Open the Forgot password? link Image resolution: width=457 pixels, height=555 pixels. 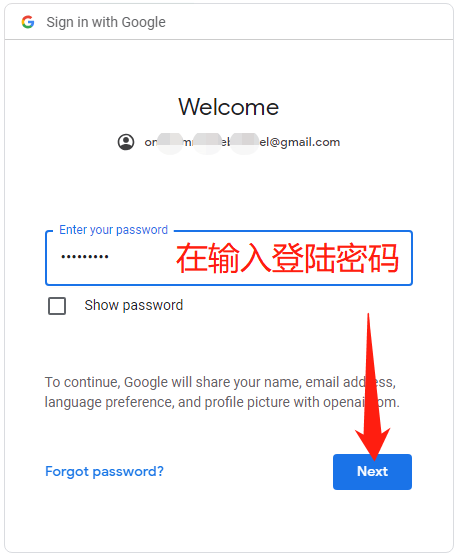pos(104,471)
